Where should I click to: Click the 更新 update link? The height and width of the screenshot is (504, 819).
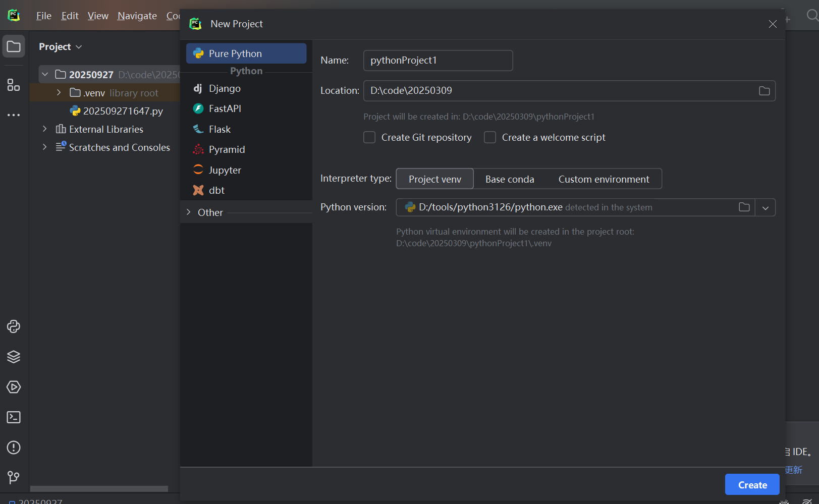[794, 470]
